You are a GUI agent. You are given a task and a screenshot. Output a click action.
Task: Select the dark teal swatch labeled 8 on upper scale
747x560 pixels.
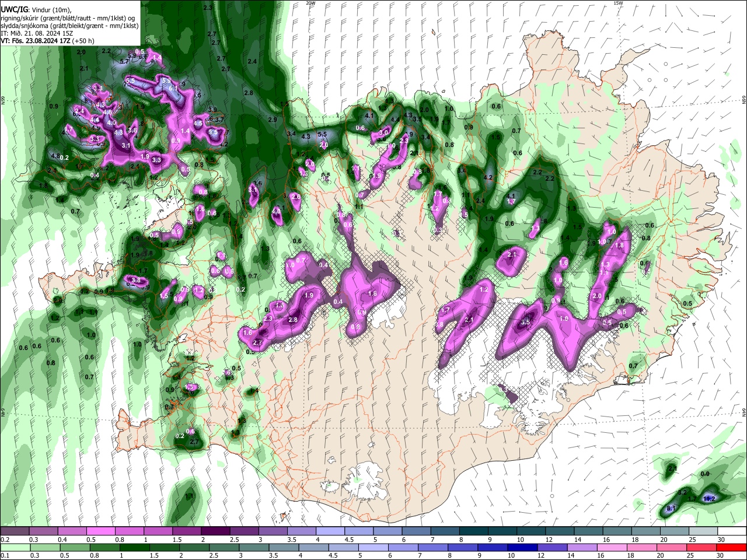tap(473, 531)
